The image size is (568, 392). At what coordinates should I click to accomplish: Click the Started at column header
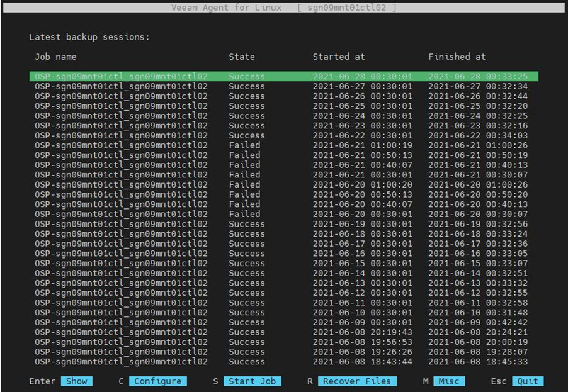(339, 57)
